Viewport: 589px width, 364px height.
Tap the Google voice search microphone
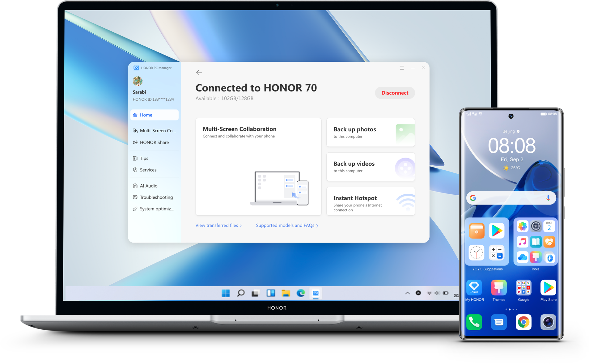point(548,198)
